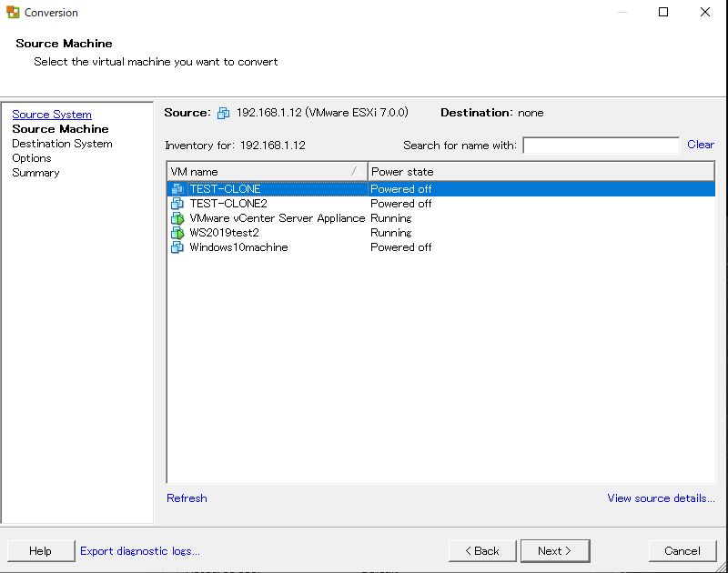Image resolution: width=728 pixels, height=573 pixels.
Task: Select Source Machine step in sidebar
Action: click(60, 129)
